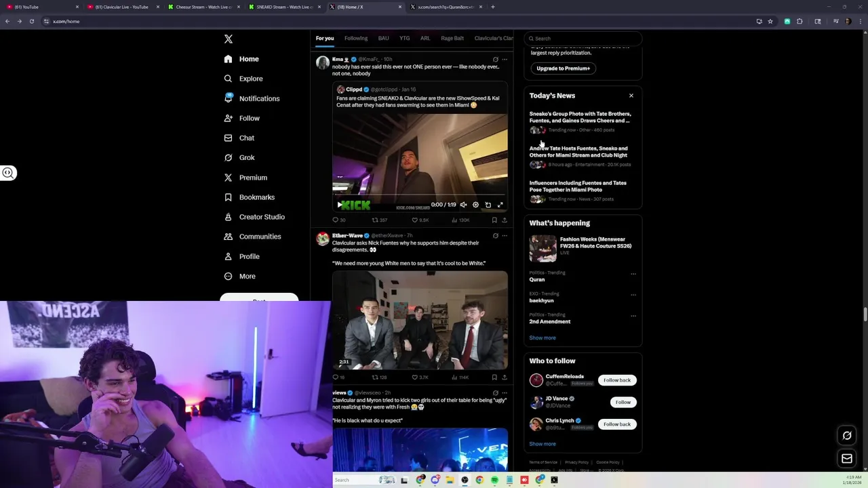Open Spotify from the taskbar
Image resolution: width=868 pixels, height=488 pixels.
click(x=494, y=480)
